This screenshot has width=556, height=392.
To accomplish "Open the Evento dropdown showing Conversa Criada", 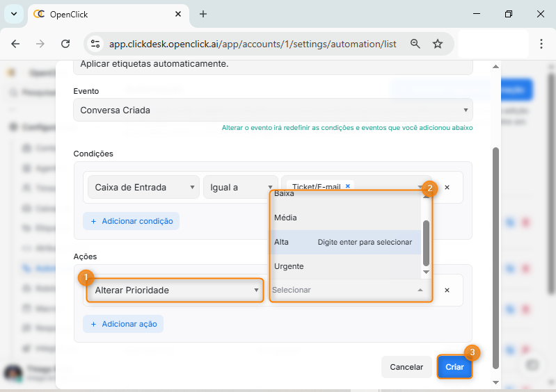I will coord(272,110).
